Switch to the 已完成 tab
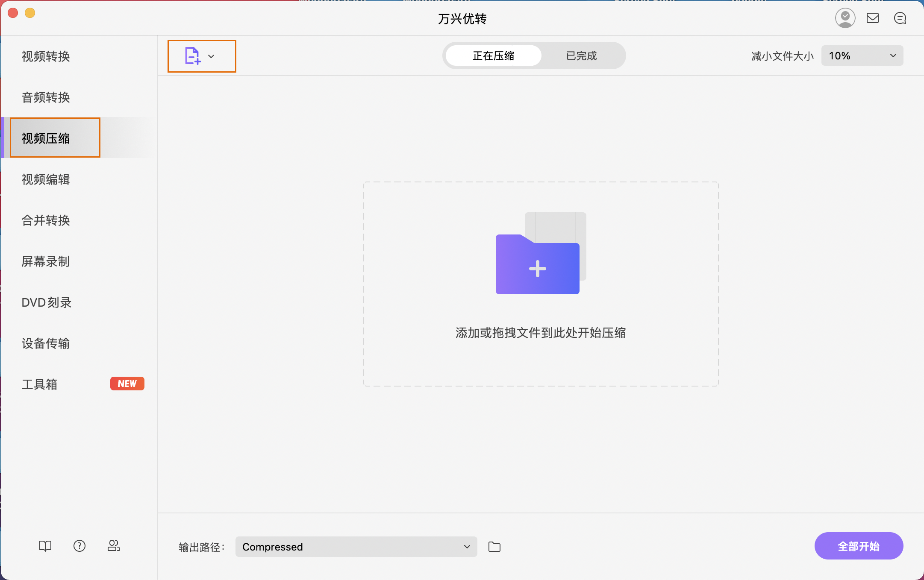The width and height of the screenshot is (924, 580). (x=581, y=56)
